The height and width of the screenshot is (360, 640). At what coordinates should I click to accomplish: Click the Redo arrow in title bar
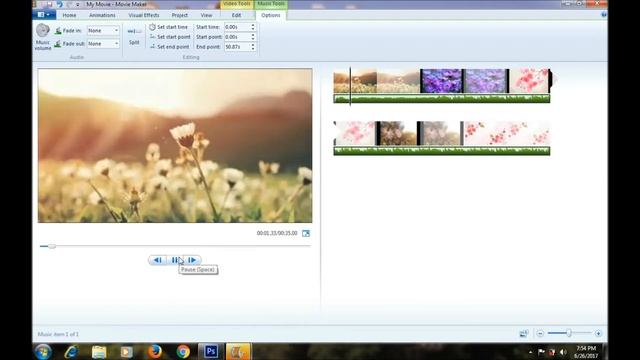click(69, 4)
